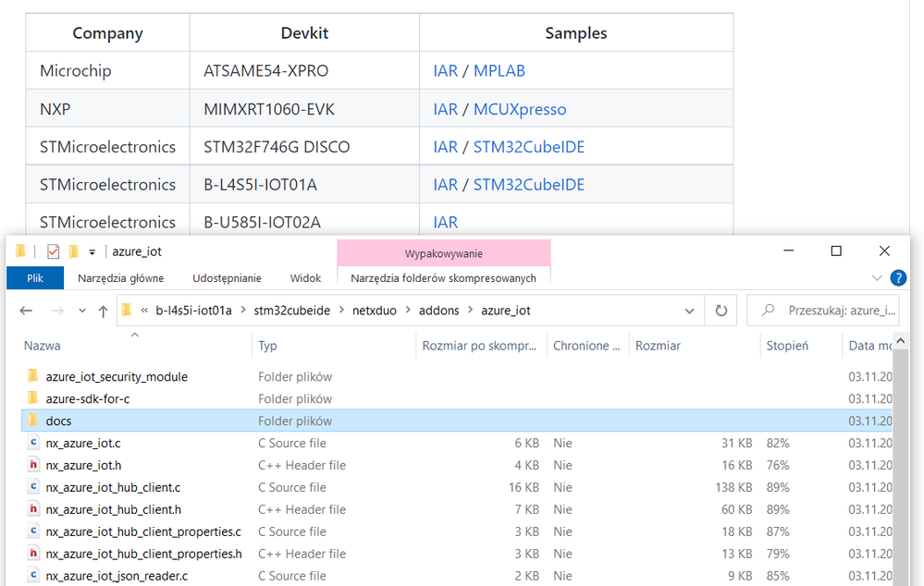
Task: Click the scrollbar up arrow in file list
Action: pyautogui.click(x=901, y=341)
